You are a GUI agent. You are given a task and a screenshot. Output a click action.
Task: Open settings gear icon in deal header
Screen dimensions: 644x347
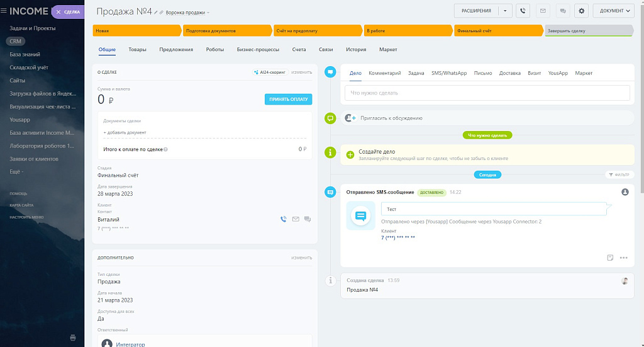point(581,11)
